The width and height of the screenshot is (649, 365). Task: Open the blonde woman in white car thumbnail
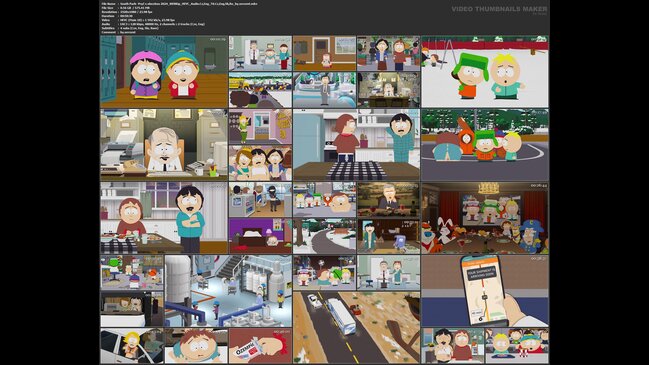pos(132,346)
